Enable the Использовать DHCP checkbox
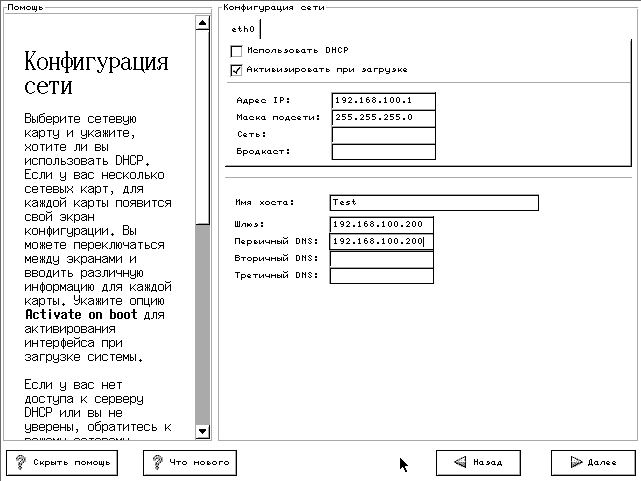The image size is (641, 481). [x=237, y=51]
